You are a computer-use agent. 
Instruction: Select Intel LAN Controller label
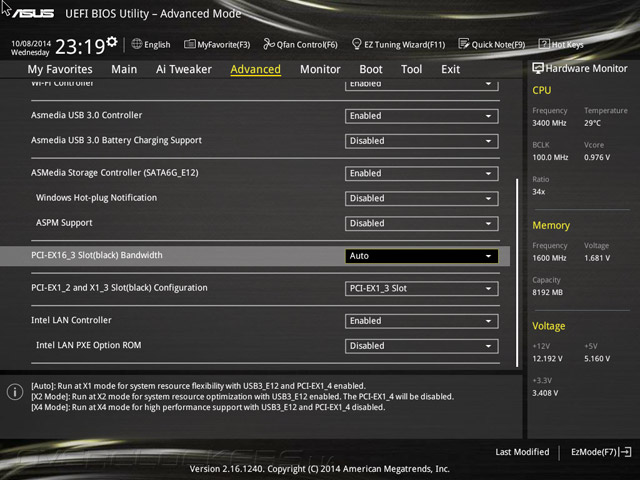point(71,320)
